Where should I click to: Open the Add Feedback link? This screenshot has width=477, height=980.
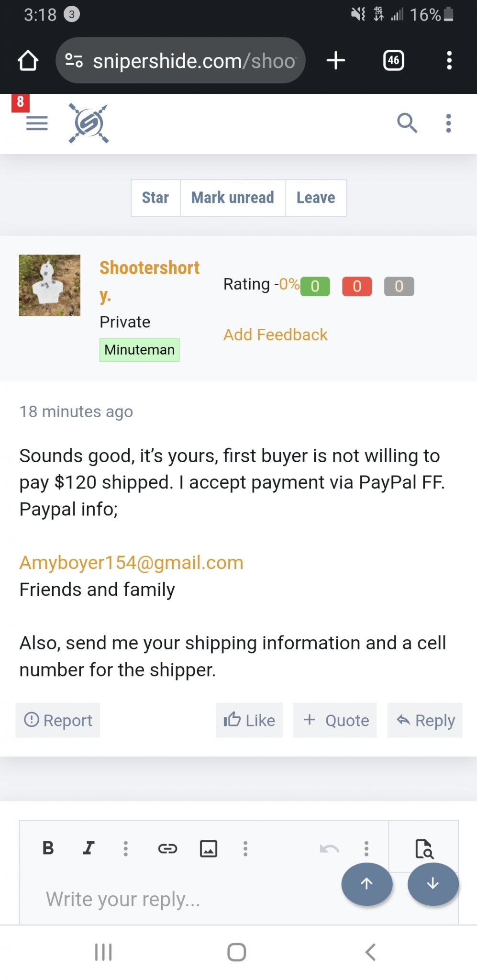(x=276, y=334)
